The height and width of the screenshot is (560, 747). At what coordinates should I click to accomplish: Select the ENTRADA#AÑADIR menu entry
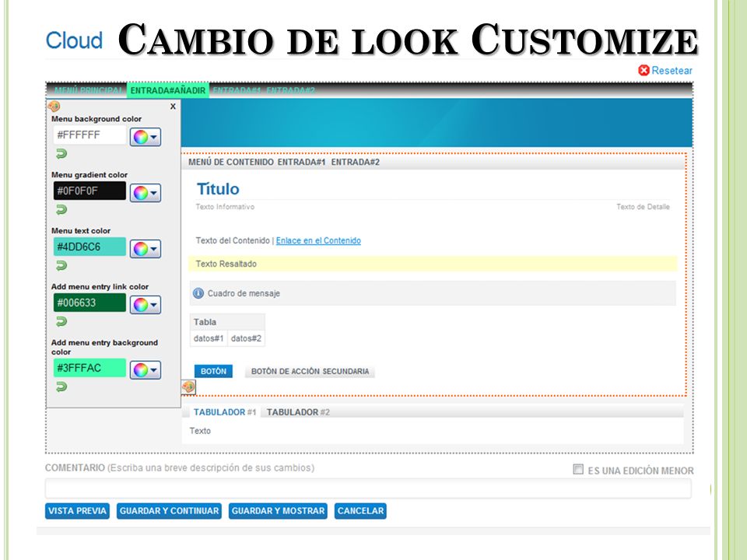coord(168,90)
